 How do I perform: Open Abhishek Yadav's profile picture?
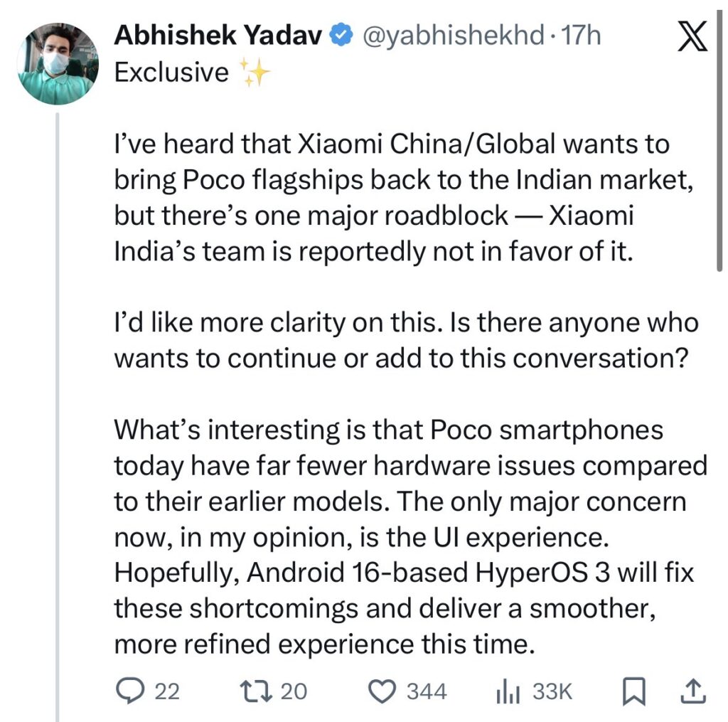pos(57,64)
